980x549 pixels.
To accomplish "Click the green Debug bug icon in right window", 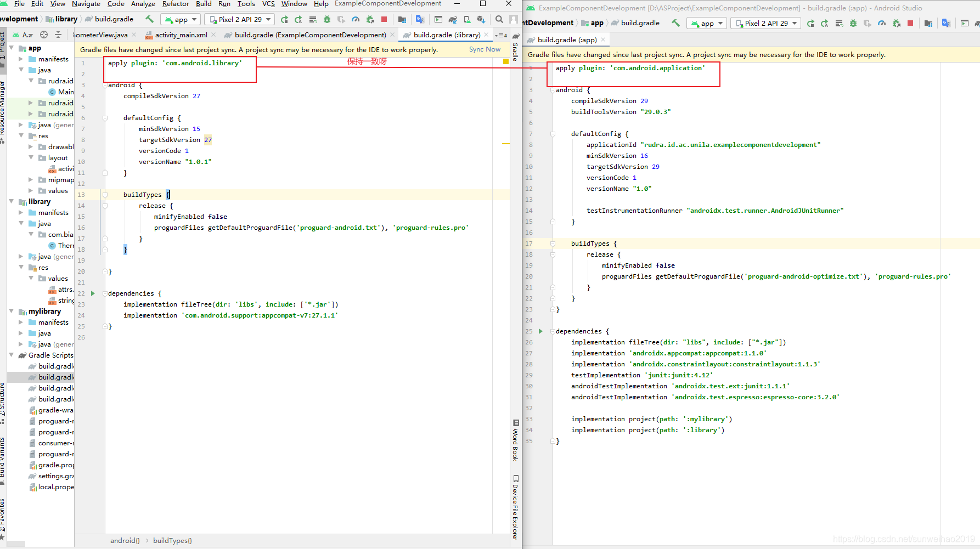I will click(853, 23).
